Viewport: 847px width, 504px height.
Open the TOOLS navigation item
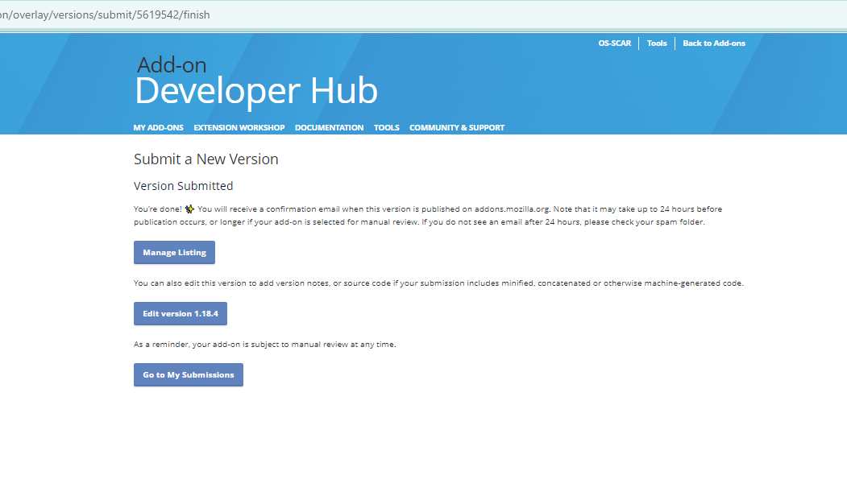pos(386,127)
